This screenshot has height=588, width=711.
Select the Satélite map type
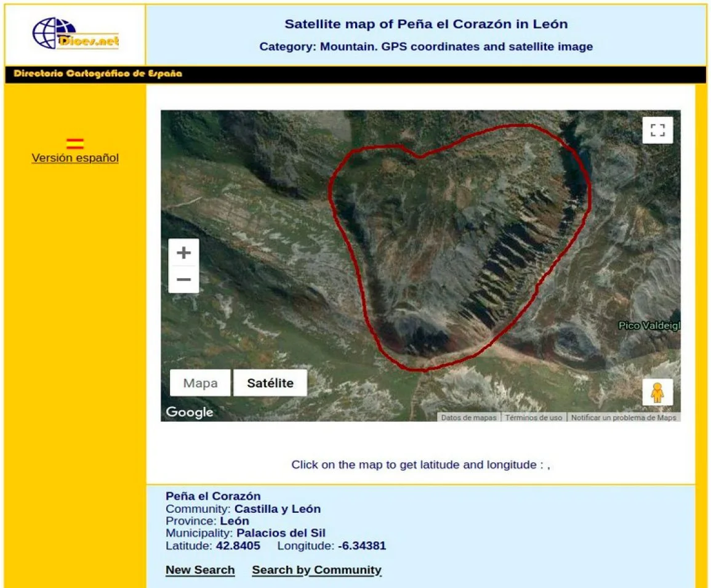(x=270, y=383)
